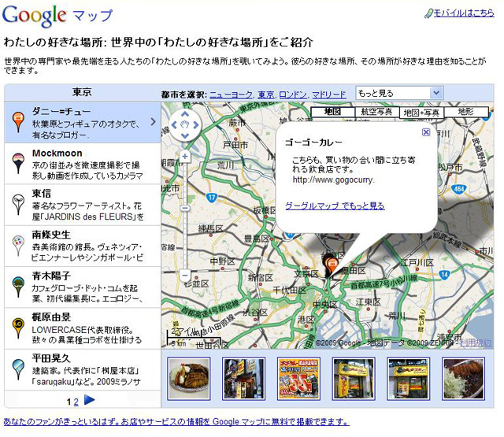Open the night storefront thumbnail
The width and height of the screenshot is (504, 437).
click(243, 379)
